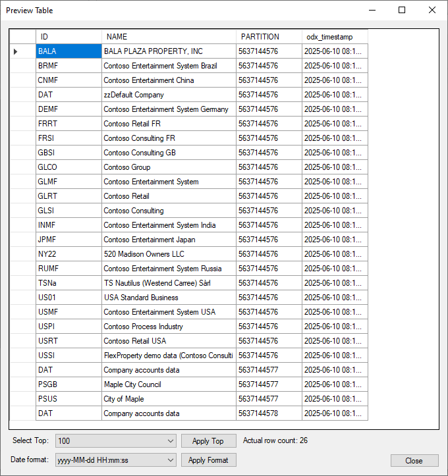Click the BALA PLAZA PROPERTY, INC cell
Viewport: 448px width, 476px height.
point(169,51)
